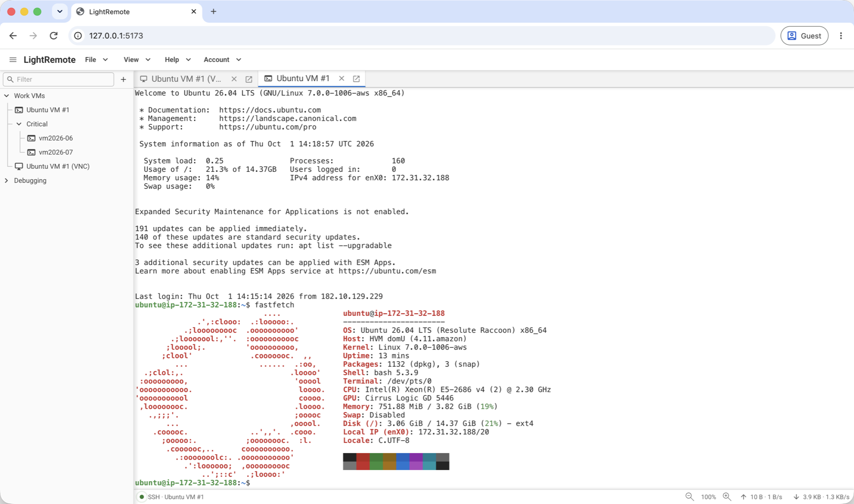Screen dimensions: 854x504
Task: Click the monitor icon of Ubuntu VM #1 (VNC) in tree
Action: [x=19, y=166]
